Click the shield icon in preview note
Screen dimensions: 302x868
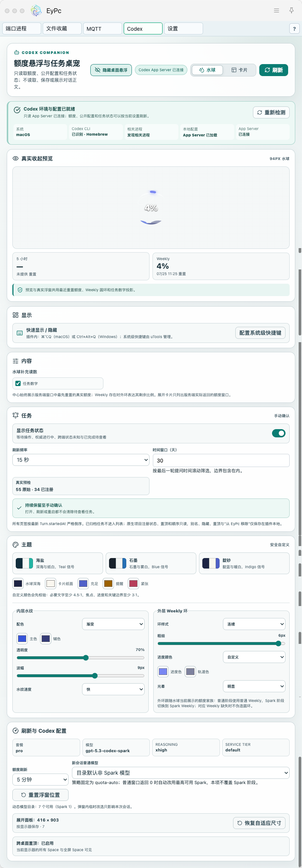pyautogui.click(x=20, y=290)
